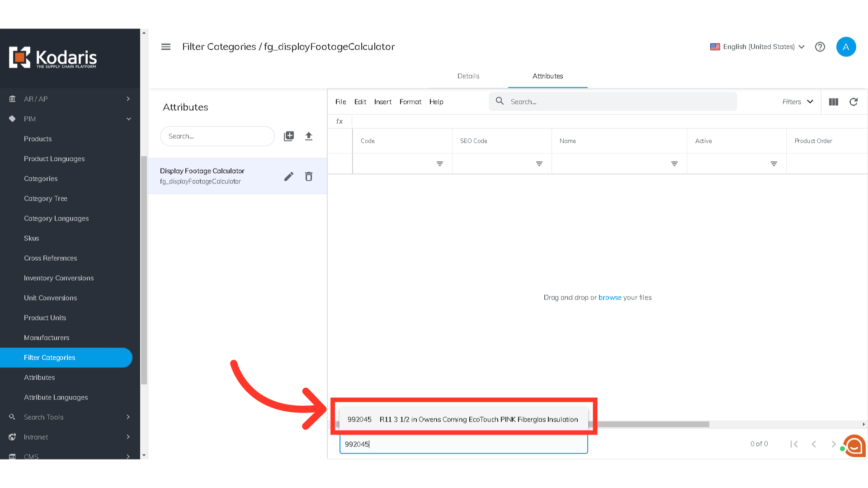This screenshot has width=868, height=488.
Task: Click the Attributes panel search field
Action: (217, 136)
